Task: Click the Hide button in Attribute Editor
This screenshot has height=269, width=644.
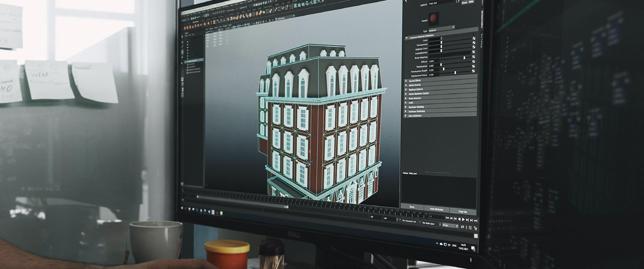Action: click(471, 2)
